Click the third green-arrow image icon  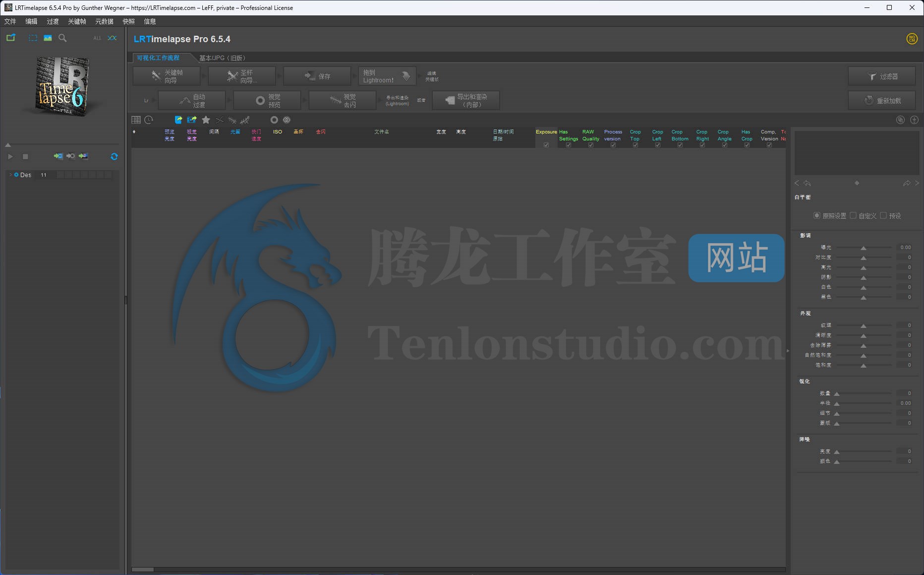[83, 156]
